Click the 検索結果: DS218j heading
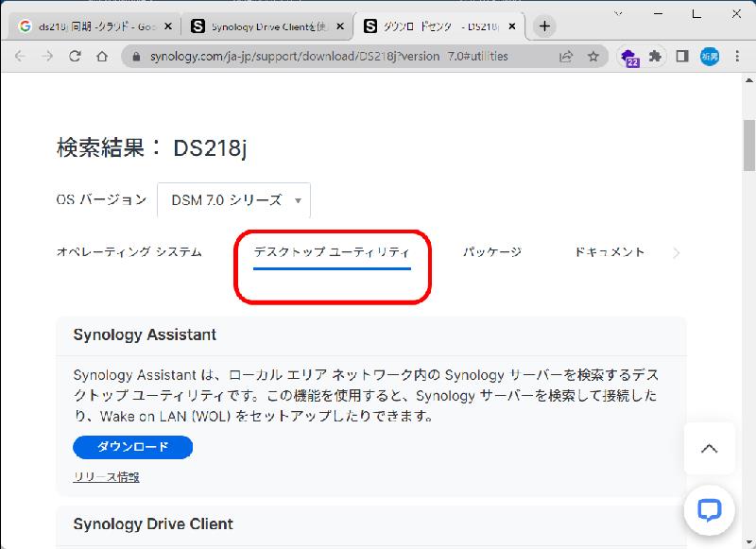 pyautogui.click(x=152, y=147)
